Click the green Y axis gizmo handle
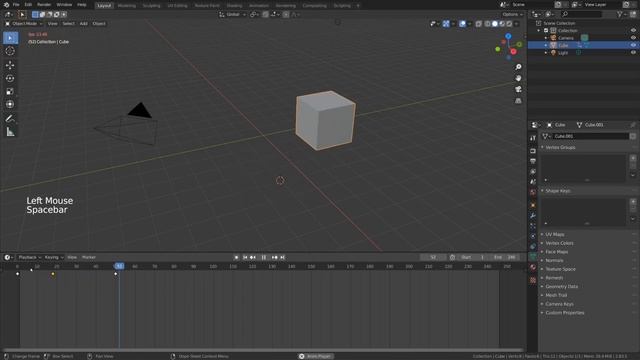The width and height of the screenshot is (640, 360). 498,49
